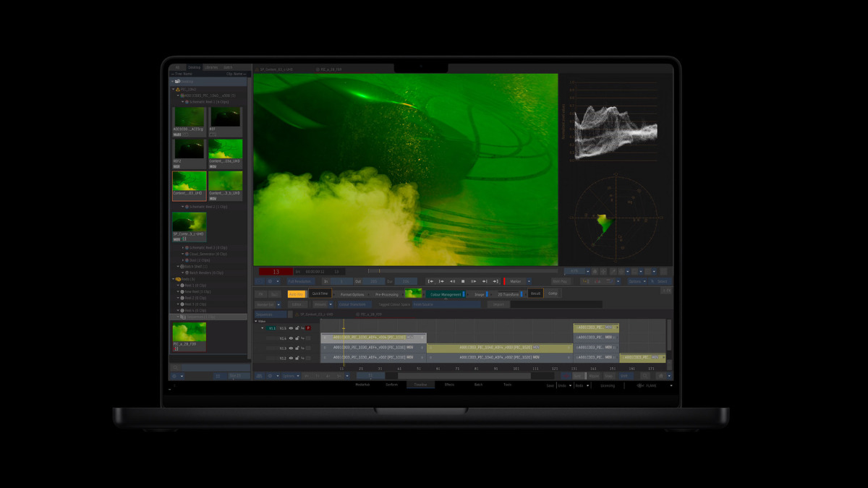Switch to the Effects tab

[x=449, y=385]
